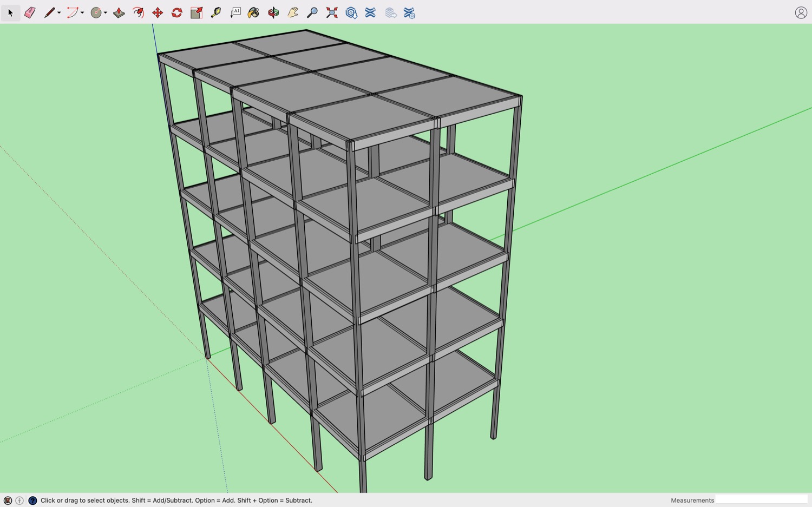Click the greyed-out Send to LayOut icon
The height and width of the screenshot is (507, 812).
pos(390,12)
